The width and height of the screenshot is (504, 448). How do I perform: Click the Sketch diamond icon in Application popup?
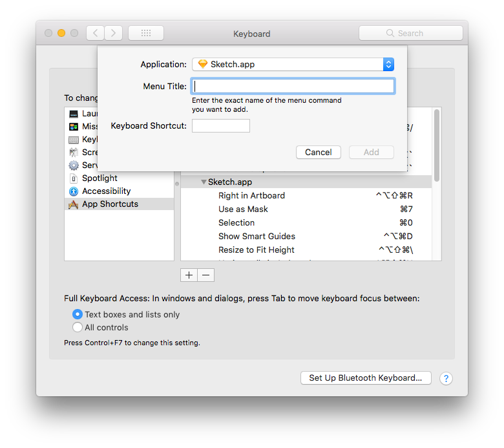pyautogui.click(x=202, y=64)
